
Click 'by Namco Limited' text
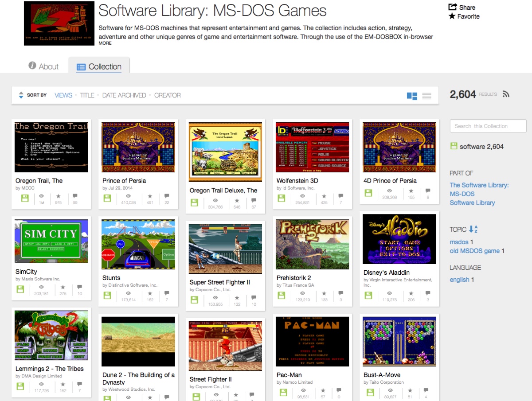pos(294,382)
